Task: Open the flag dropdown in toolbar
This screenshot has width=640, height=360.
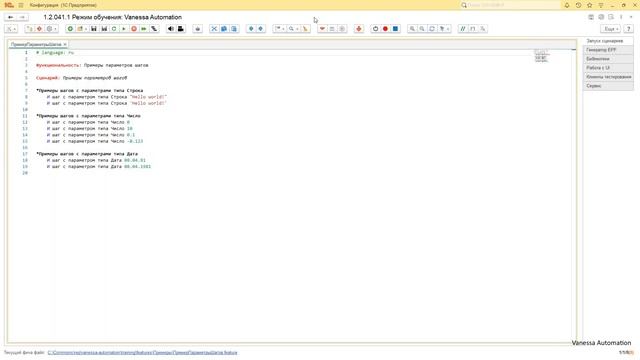Action: coord(280,29)
